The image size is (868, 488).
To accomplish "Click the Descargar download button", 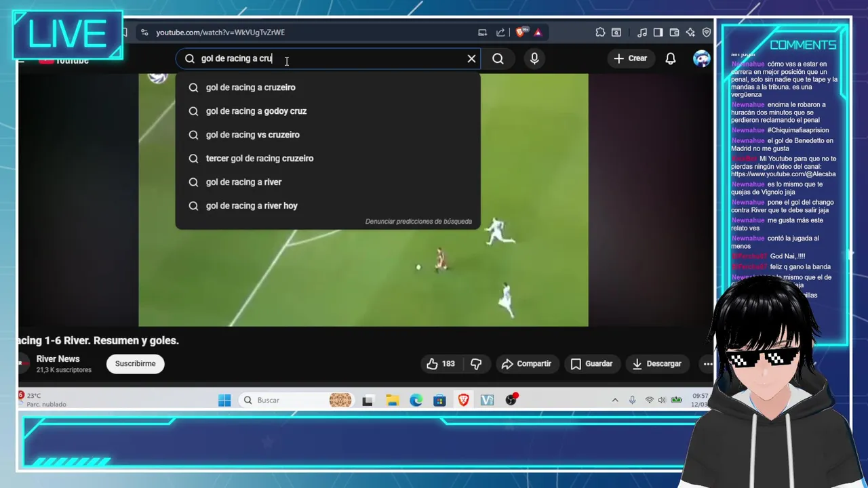I will click(656, 364).
